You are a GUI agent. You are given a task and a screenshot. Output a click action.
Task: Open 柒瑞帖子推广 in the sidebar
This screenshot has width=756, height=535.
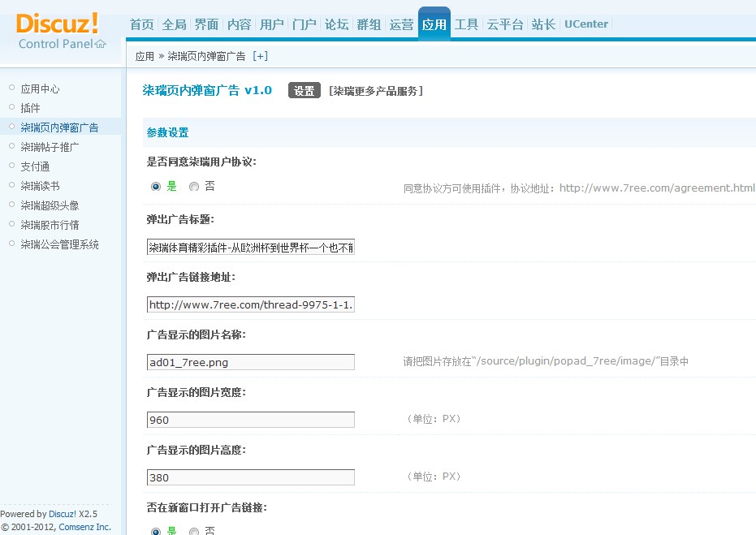click(50, 147)
